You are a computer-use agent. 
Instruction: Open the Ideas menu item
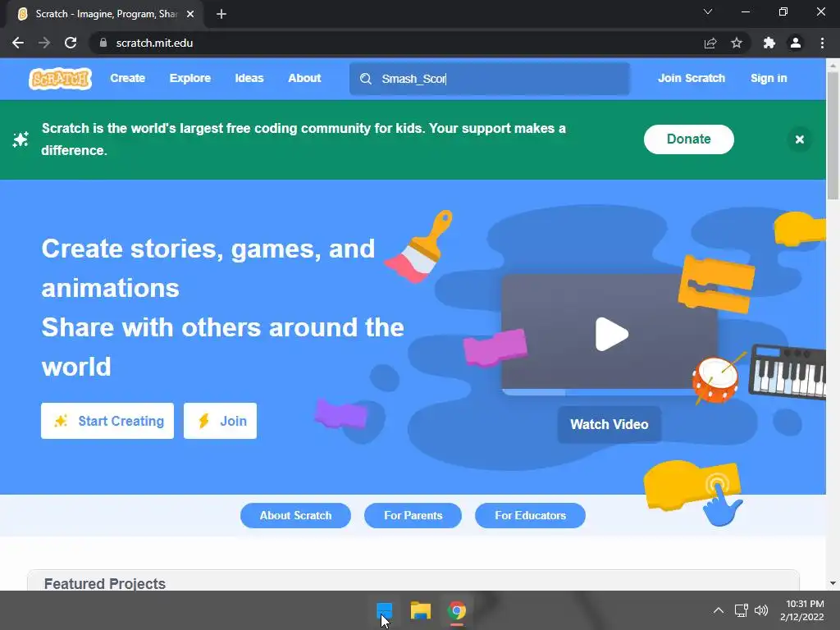249,78
